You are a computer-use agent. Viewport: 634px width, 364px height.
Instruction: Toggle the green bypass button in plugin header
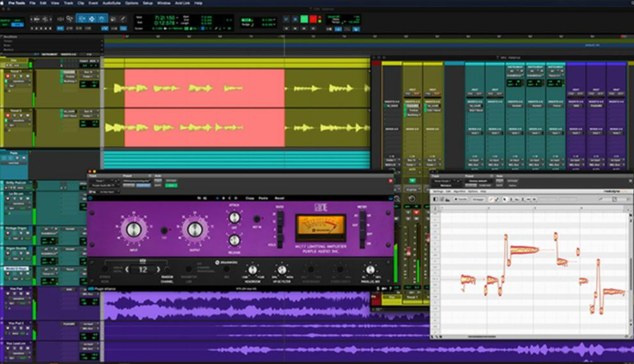(x=171, y=185)
